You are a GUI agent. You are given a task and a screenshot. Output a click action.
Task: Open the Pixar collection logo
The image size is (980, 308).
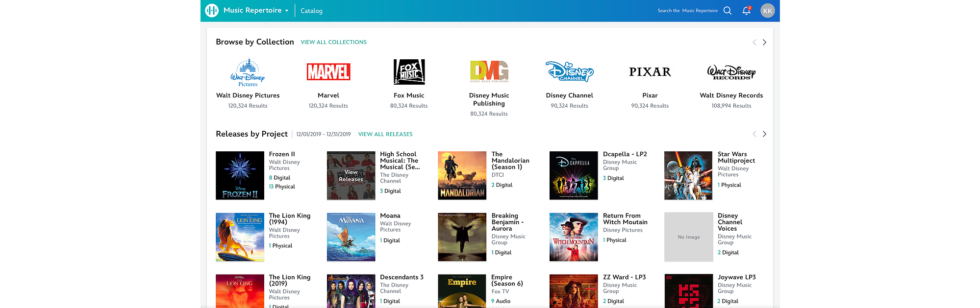coord(650,72)
